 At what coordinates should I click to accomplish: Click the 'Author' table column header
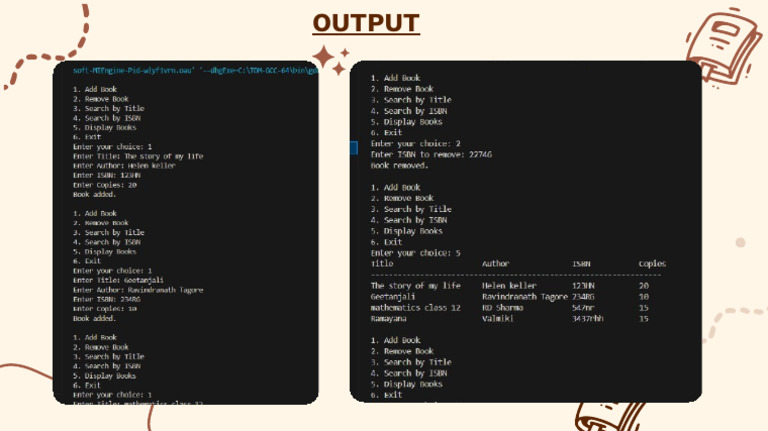click(496, 263)
